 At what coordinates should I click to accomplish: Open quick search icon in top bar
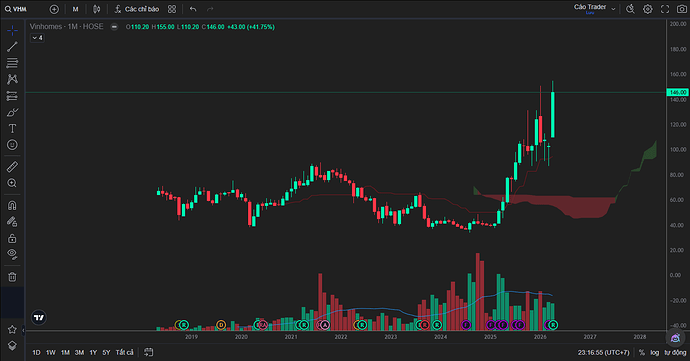coord(630,9)
